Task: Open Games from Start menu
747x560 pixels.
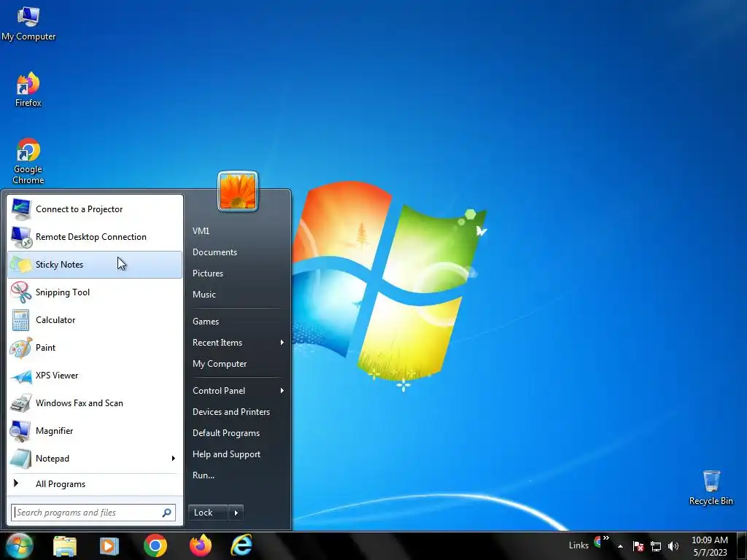Action: point(206,322)
